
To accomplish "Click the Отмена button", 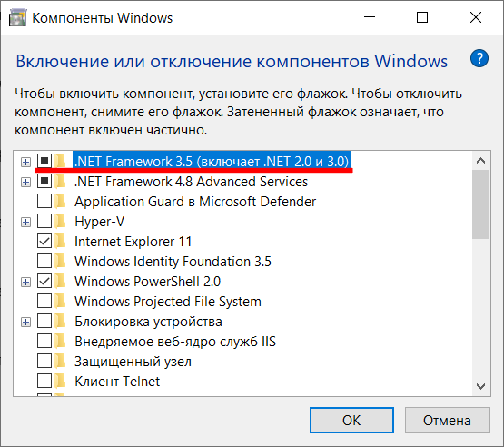I will (x=447, y=421).
